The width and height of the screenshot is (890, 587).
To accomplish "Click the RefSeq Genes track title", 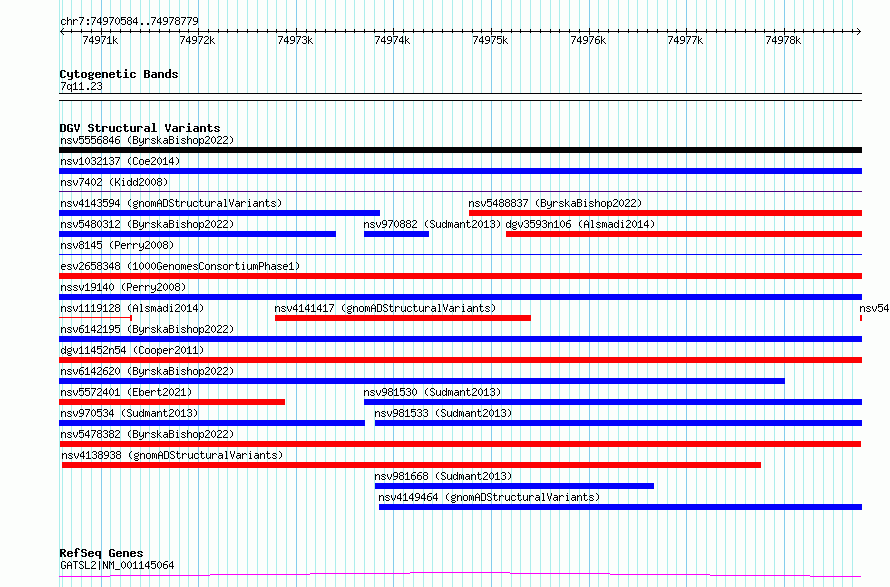I will click(x=101, y=553).
